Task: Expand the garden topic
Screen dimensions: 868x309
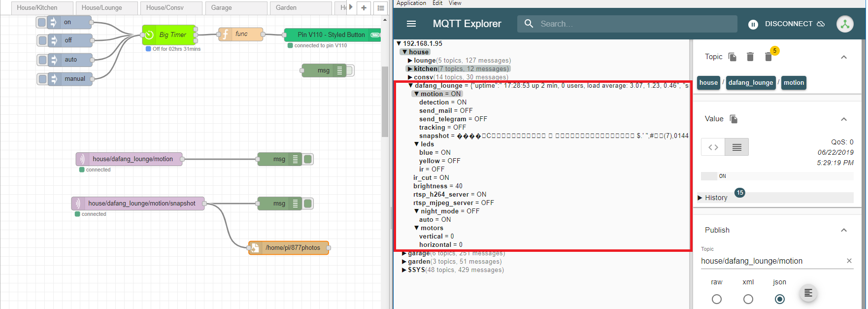Action: (404, 262)
